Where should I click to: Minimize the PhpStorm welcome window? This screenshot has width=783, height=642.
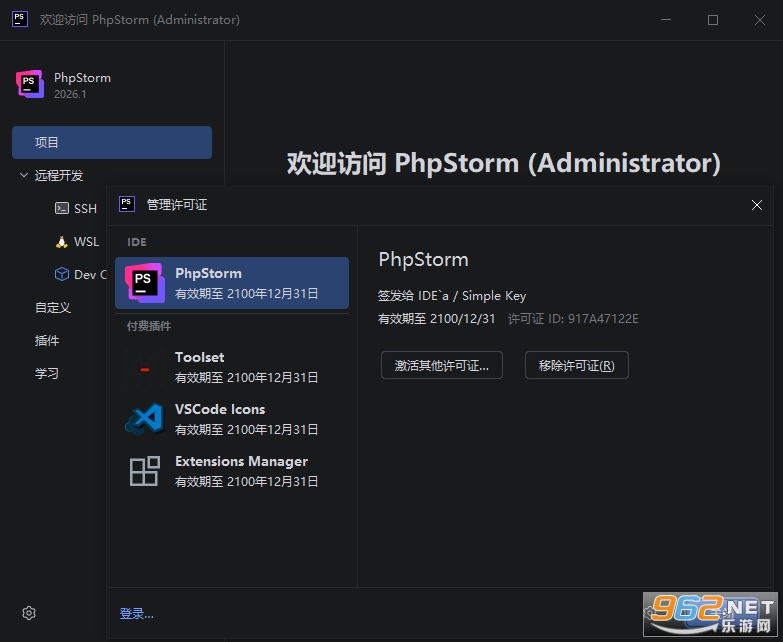[x=666, y=20]
